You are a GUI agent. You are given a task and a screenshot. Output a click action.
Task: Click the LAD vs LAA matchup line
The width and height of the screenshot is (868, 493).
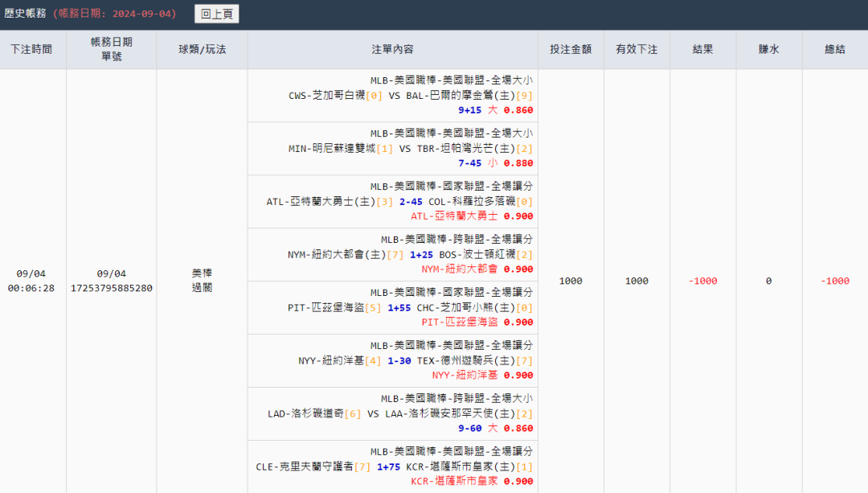coord(399,414)
